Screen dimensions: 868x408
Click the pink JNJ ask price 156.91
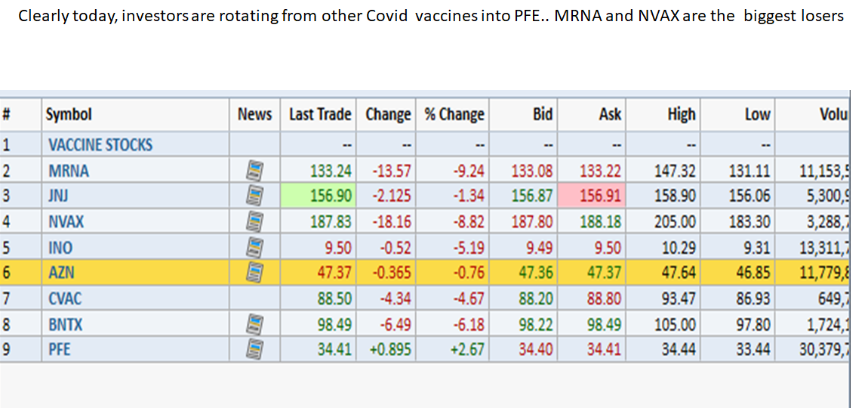pos(600,196)
